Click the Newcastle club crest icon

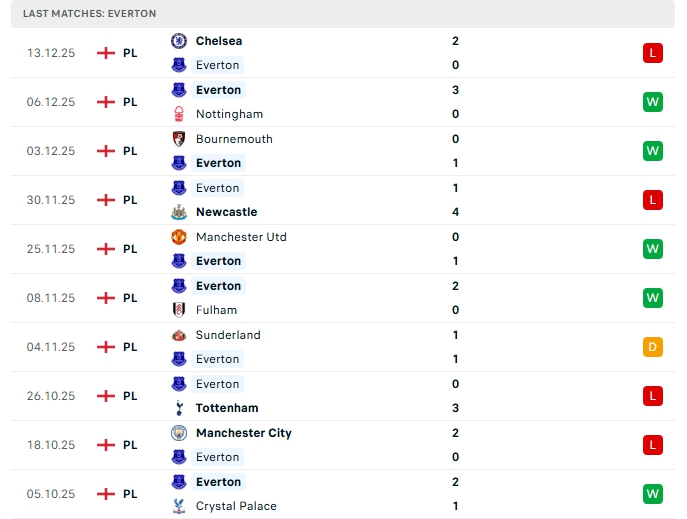(x=179, y=212)
